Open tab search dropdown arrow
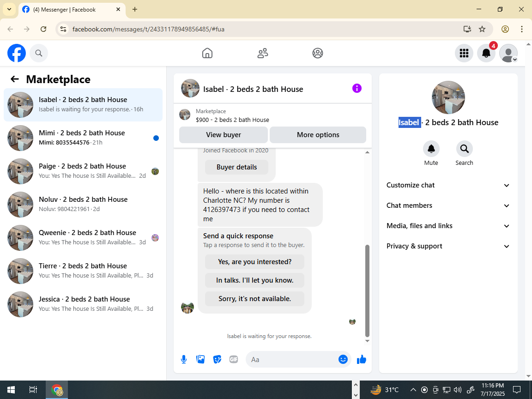The width and height of the screenshot is (532, 399). 9,10
